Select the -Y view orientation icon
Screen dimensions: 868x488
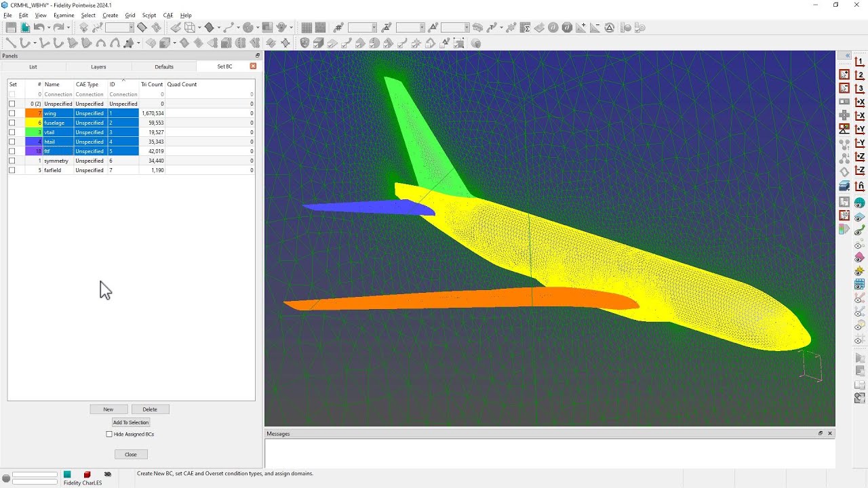[x=859, y=142]
